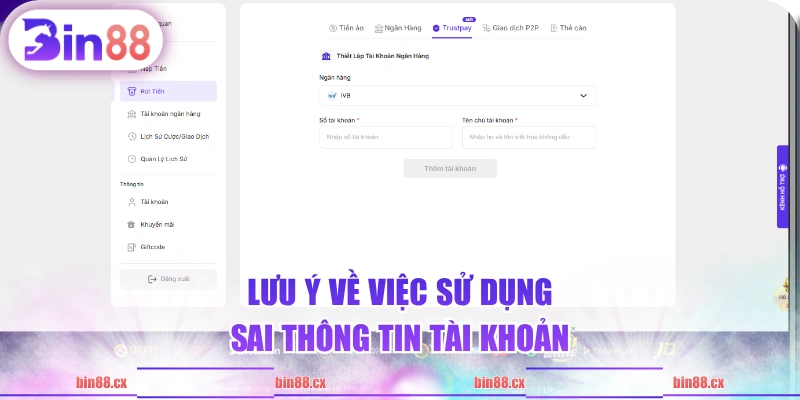
Task: Click the Techplay provider logo
Action: tap(608, 351)
